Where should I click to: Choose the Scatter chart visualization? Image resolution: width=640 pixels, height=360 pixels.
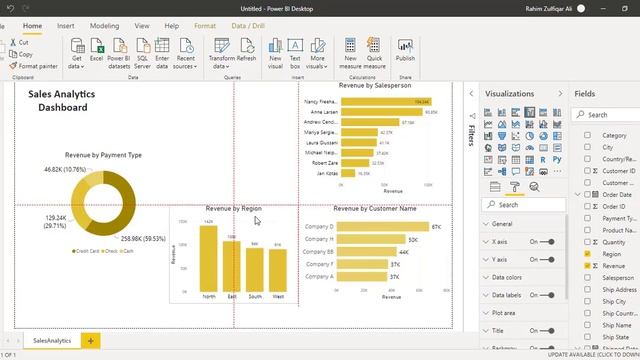point(516,136)
